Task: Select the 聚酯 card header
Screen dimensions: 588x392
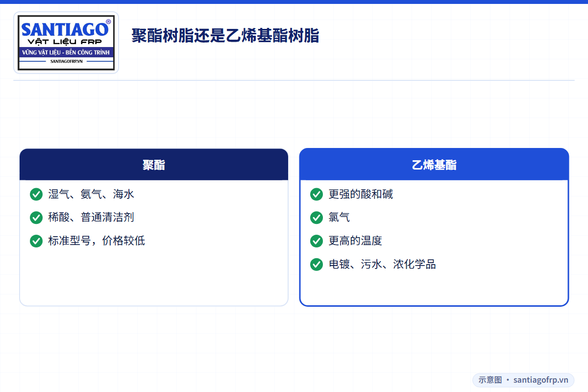Action: (x=154, y=165)
